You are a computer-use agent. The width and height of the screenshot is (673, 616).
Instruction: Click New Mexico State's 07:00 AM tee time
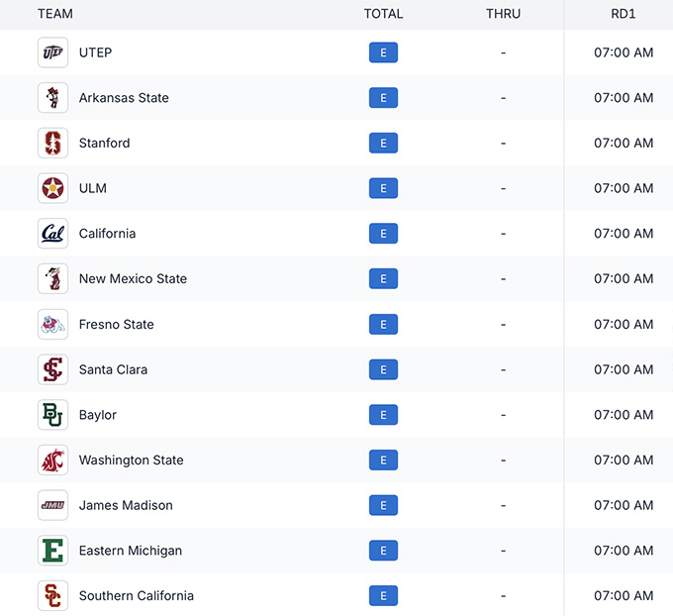click(624, 279)
